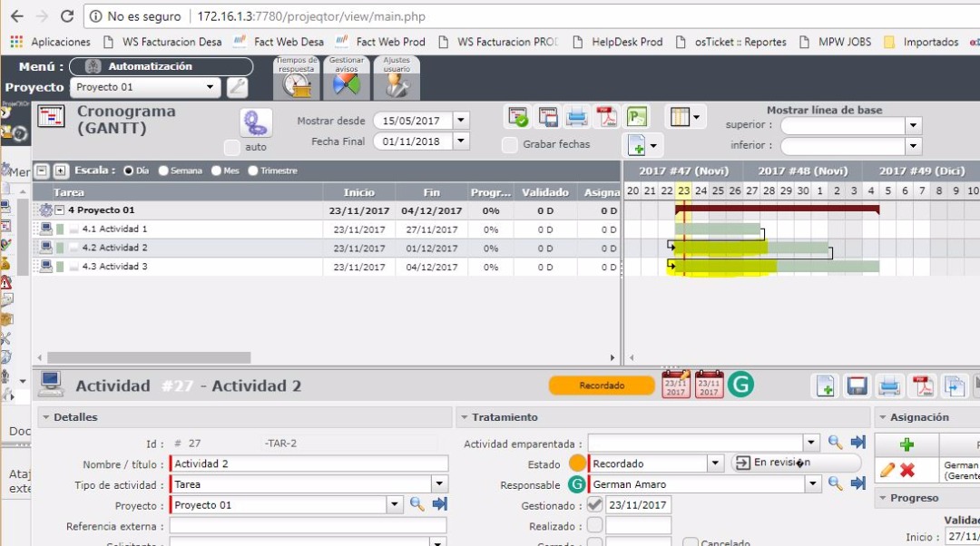Image resolution: width=980 pixels, height=546 pixels.
Task: Open the Proyecto 01 selector dropdown
Action: pos(211,87)
